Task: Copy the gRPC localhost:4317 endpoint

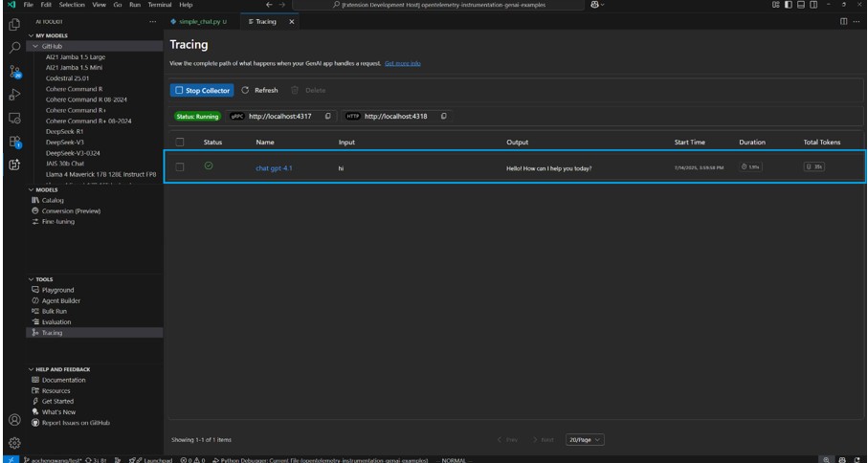Action: click(328, 116)
